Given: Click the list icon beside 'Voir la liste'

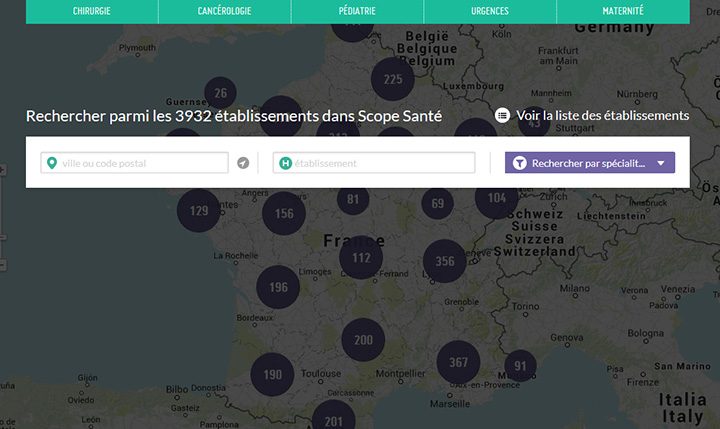Looking at the screenshot, I should tap(502, 115).
